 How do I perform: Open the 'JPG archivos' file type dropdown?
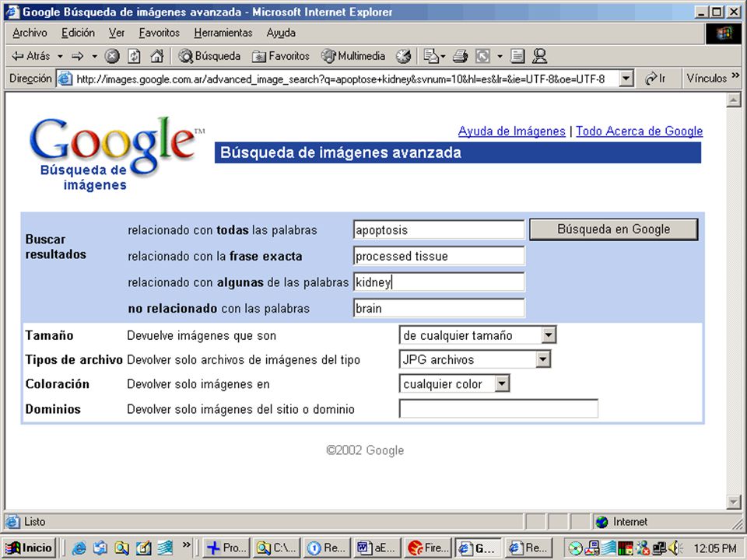pyautogui.click(x=475, y=359)
